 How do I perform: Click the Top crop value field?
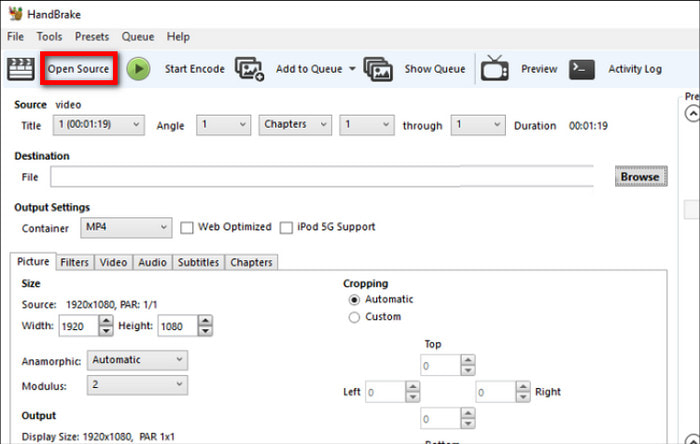441,365
